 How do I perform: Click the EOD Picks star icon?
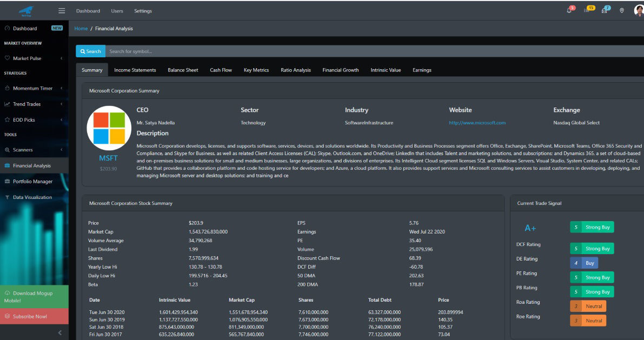point(7,120)
